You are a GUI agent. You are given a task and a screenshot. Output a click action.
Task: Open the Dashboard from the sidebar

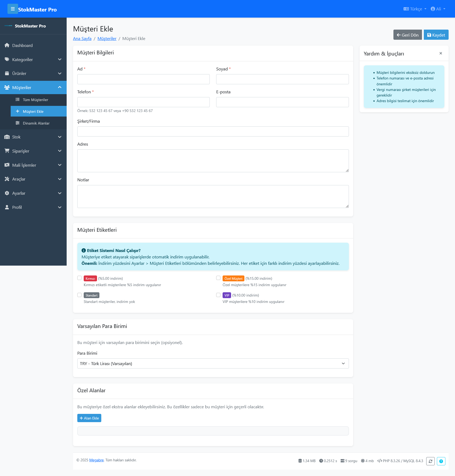[x=7, y=45]
